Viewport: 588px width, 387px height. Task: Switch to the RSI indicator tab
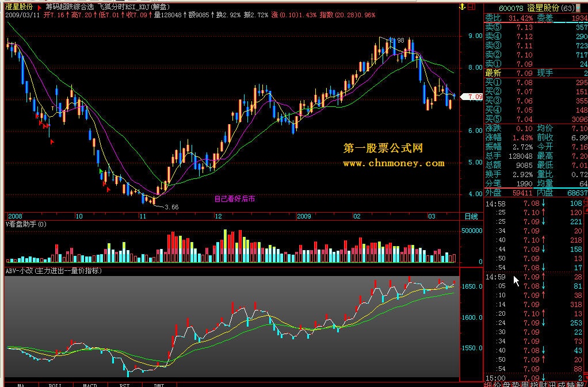(124, 385)
